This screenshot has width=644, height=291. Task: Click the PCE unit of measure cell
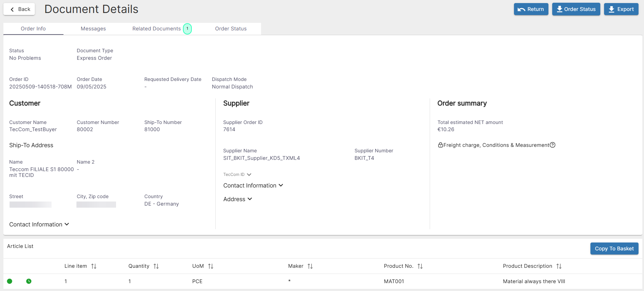(x=197, y=281)
